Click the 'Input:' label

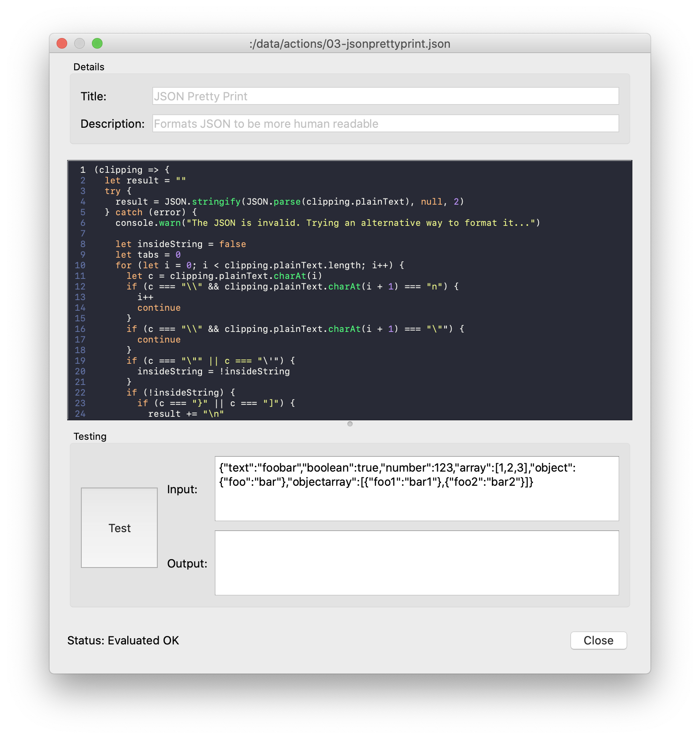click(183, 489)
